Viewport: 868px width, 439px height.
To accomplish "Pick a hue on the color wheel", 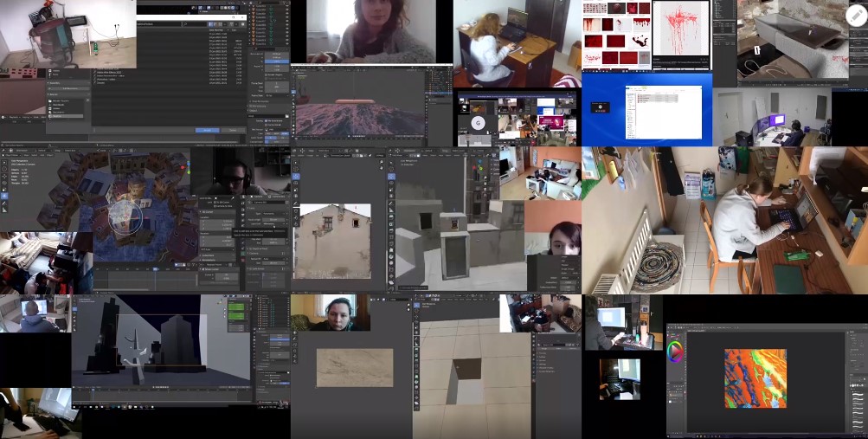I will 674,352.
